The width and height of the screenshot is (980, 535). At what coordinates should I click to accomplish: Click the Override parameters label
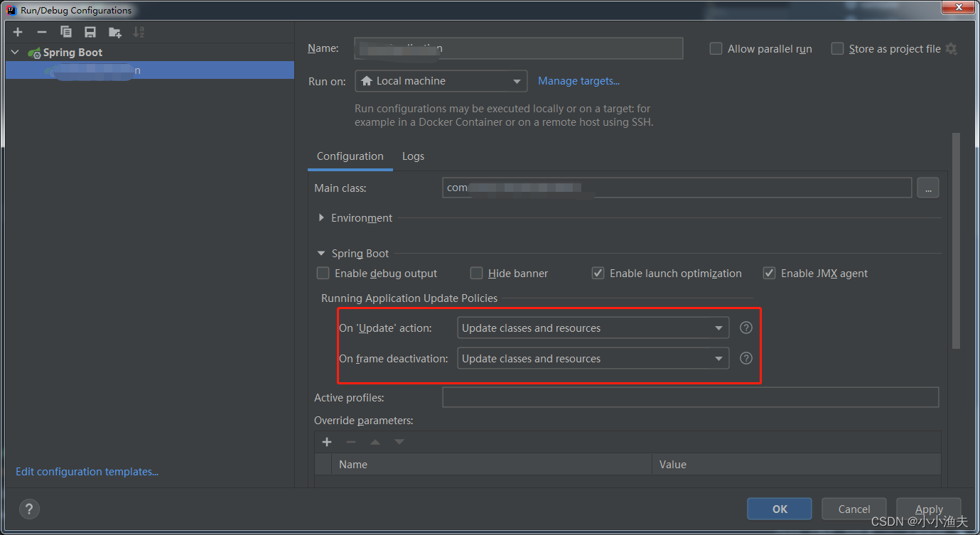pos(364,421)
